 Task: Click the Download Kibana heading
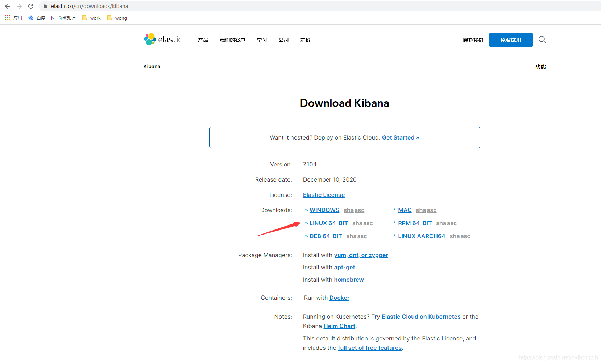coord(344,103)
